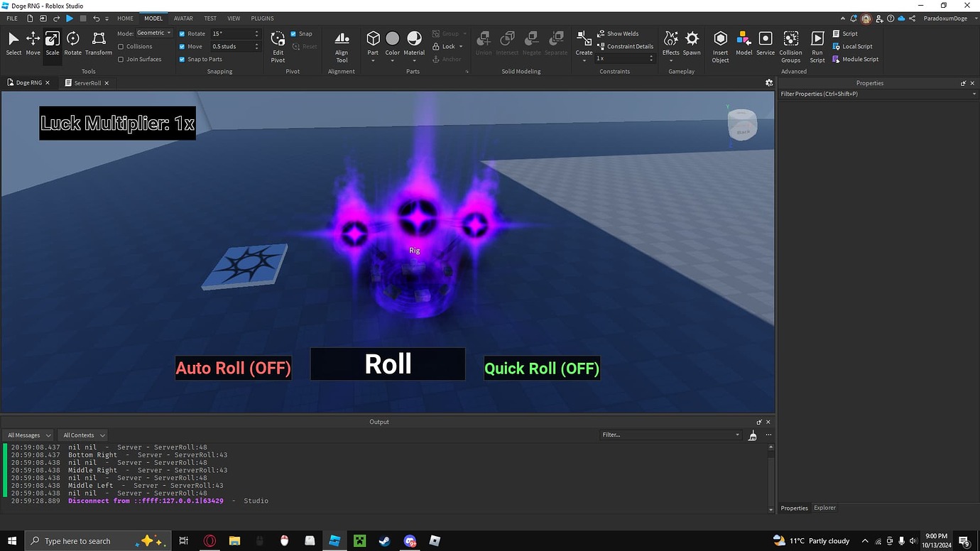Open the Collision Groups editor

coord(790,43)
